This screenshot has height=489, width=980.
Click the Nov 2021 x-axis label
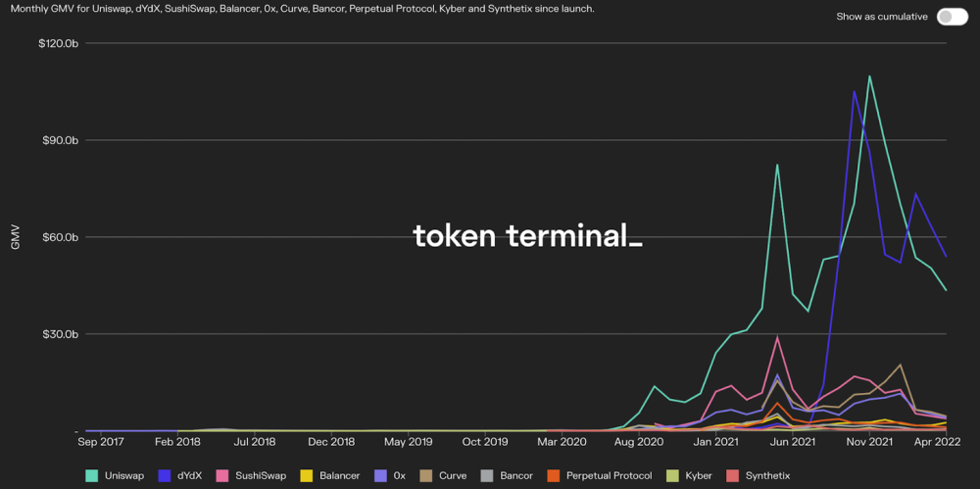[868, 442]
